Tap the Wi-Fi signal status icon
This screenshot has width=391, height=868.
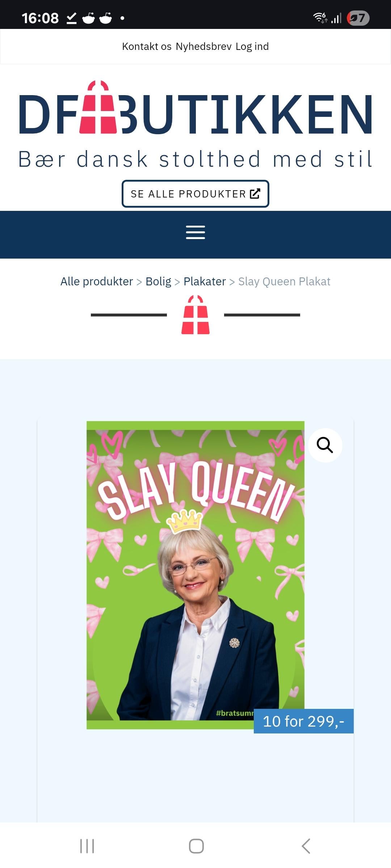point(320,18)
